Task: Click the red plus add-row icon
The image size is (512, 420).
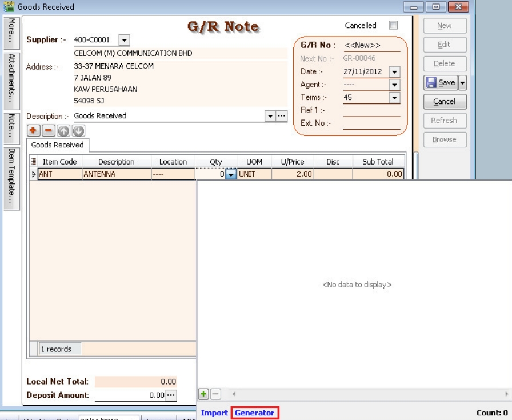Action: pos(33,130)
